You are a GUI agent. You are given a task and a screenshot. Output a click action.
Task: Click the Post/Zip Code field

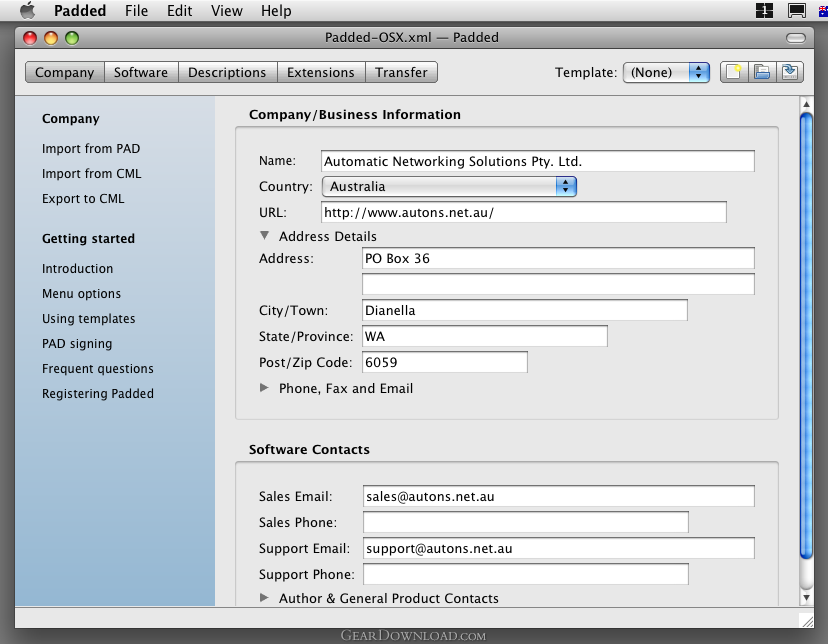pos(445,362)
